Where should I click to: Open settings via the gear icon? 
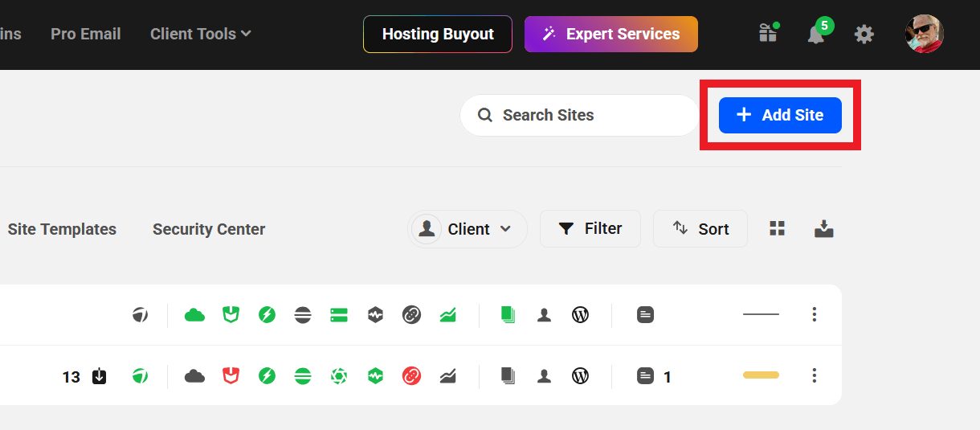pos(864,34)
